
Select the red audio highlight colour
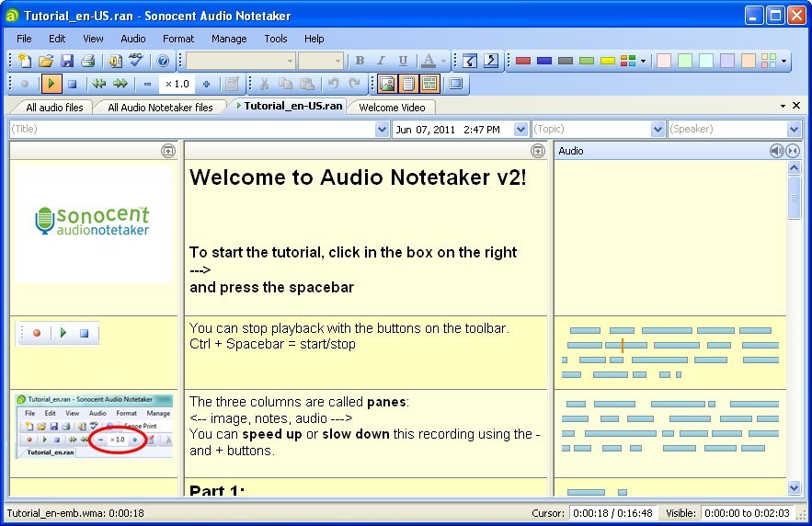tap(523, 61)
